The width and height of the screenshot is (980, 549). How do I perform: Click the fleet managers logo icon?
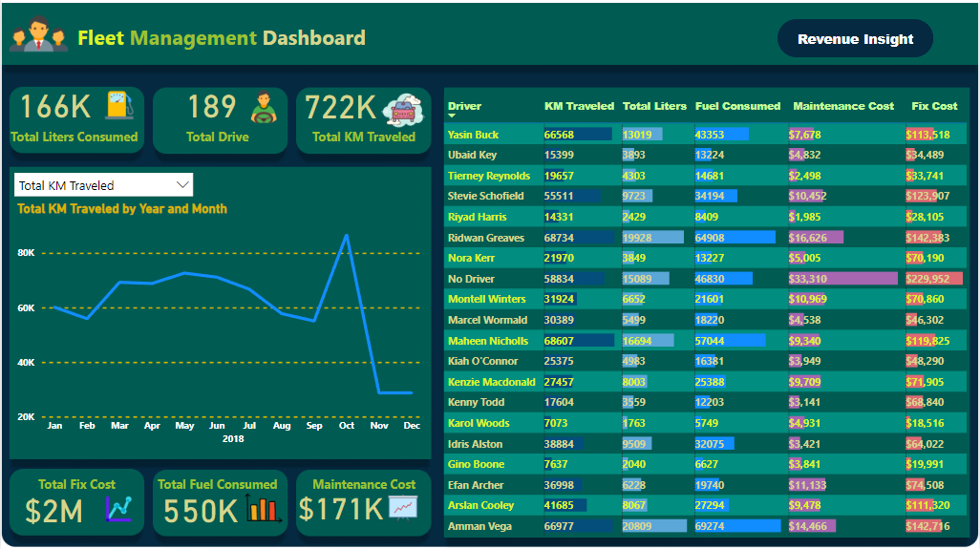coord(39,35)
